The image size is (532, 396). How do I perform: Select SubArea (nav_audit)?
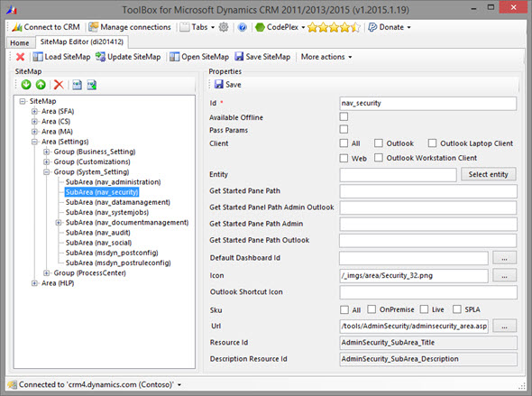pyautogui.click(x=98, y=233)
